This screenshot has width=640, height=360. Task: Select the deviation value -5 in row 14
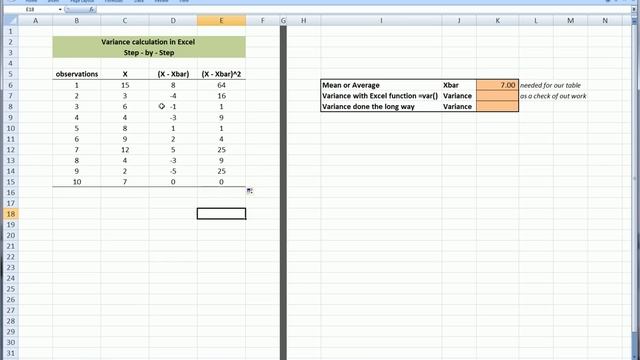click(x=173, y=171)
